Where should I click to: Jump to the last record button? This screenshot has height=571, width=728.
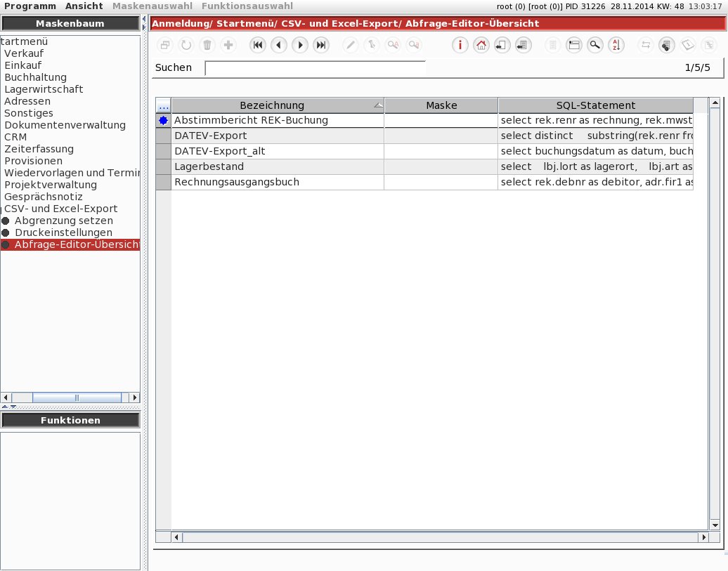[321, 45]
